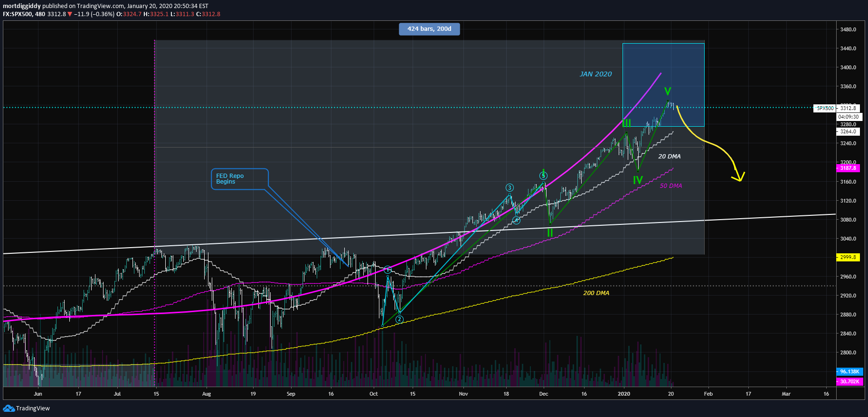This screenshot has width=868, height=417.
Task: Click the 04:09:30 bar countdown label
Action: tap(848, 117)
